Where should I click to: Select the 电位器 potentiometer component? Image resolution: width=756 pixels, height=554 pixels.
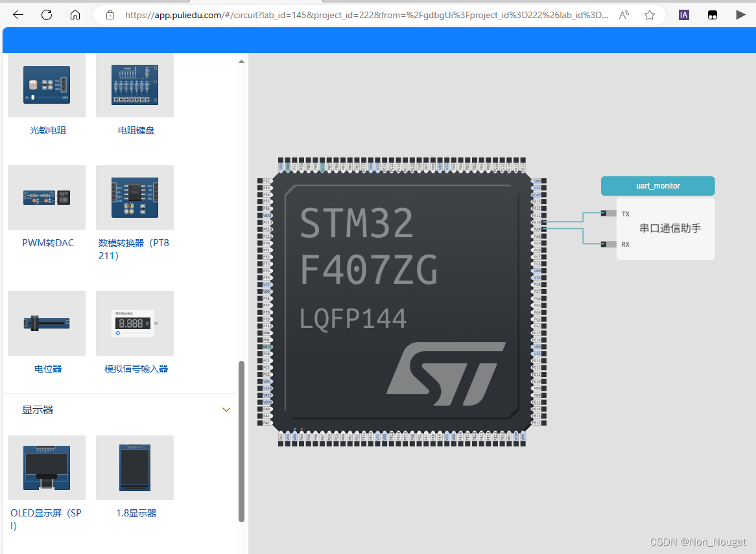pos(46,323)
